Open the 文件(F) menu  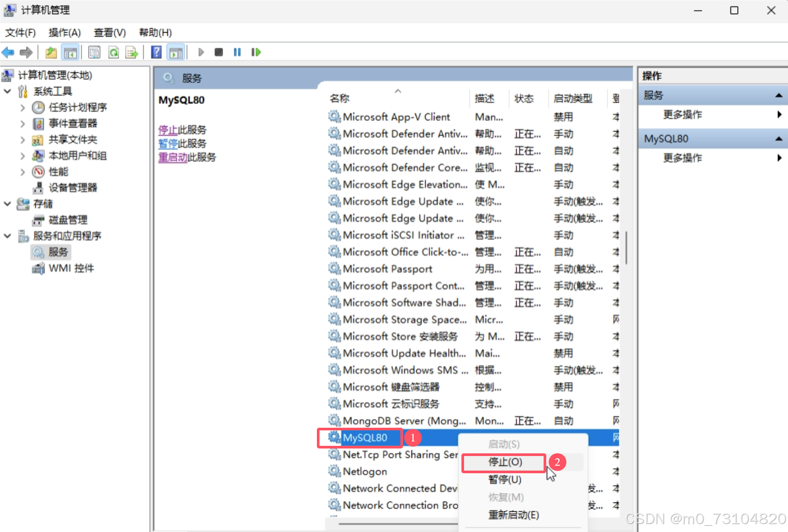(x=20, y=33)
